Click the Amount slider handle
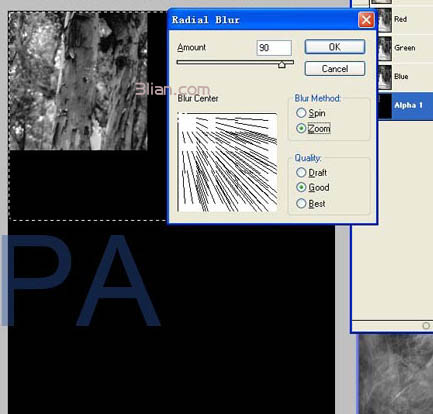This screenshot has height=414, width=433. tap(282, 64)
